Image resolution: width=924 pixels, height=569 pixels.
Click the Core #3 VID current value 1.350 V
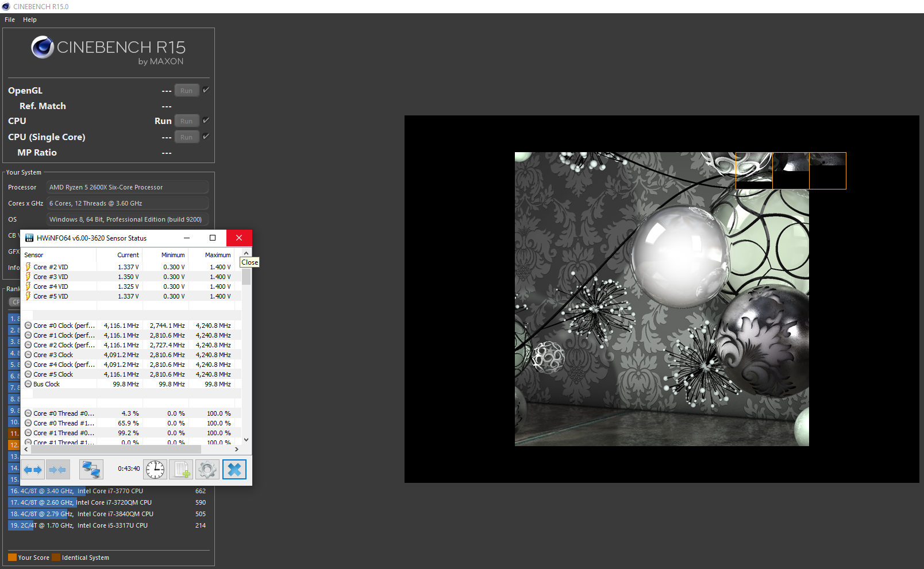(x=128, y=277)
